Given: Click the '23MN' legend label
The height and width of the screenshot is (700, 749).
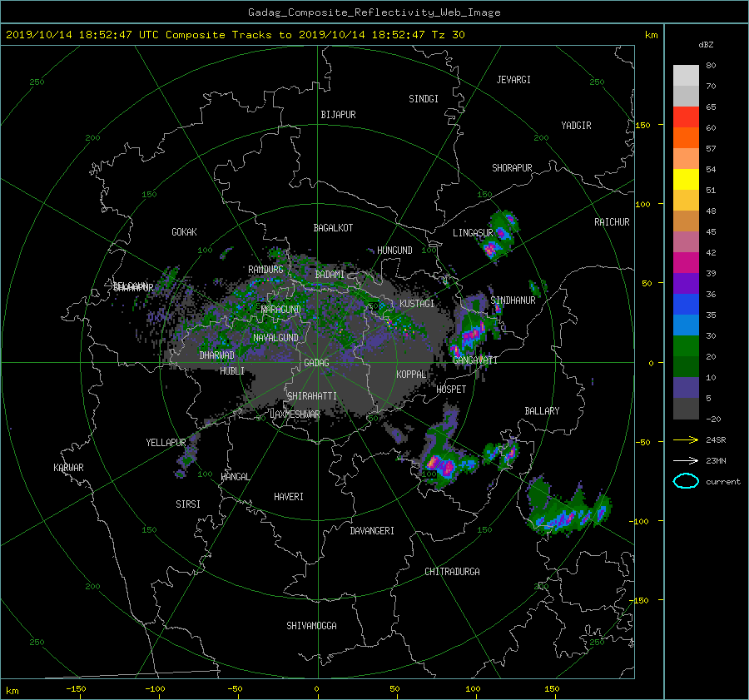Looking at the screenshot, I should pyautogui.click(x=716, y=460).
